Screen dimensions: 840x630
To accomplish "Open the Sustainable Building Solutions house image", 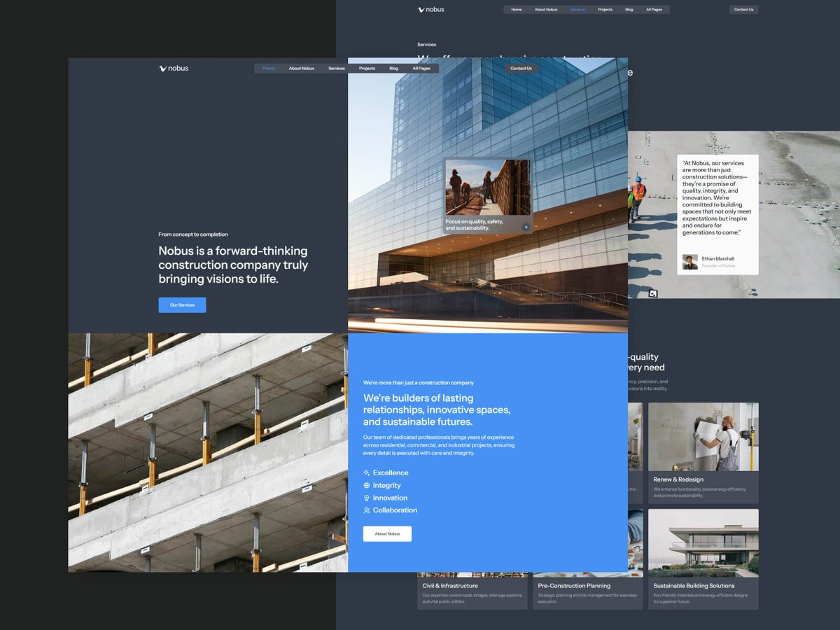I will pyautogui.click(x=703, y=543).
